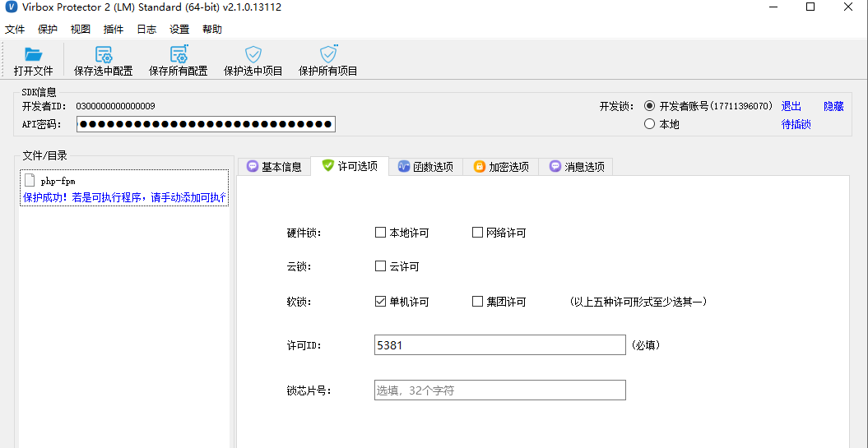This screenshot has height=448, width=868.
Task: Switch to the 消息选项 tab
Action: point(576,167)
